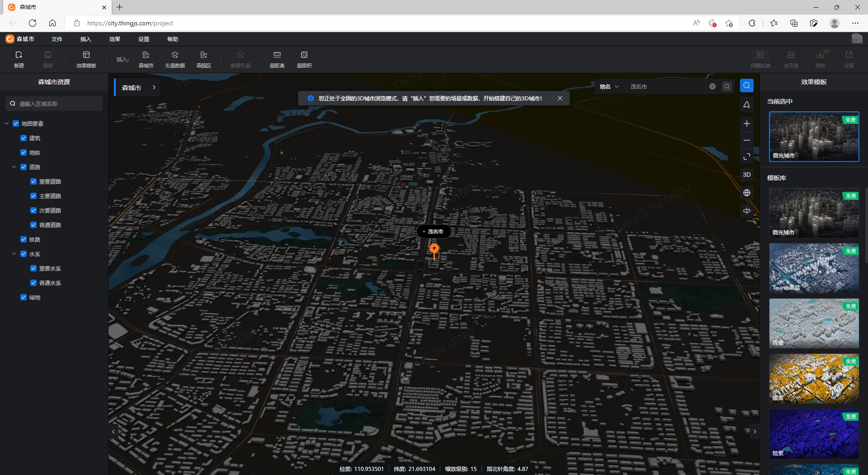Uncheck the 主要道路 checkbox
This screenshot has width=868, height=475.
point(33,196)
